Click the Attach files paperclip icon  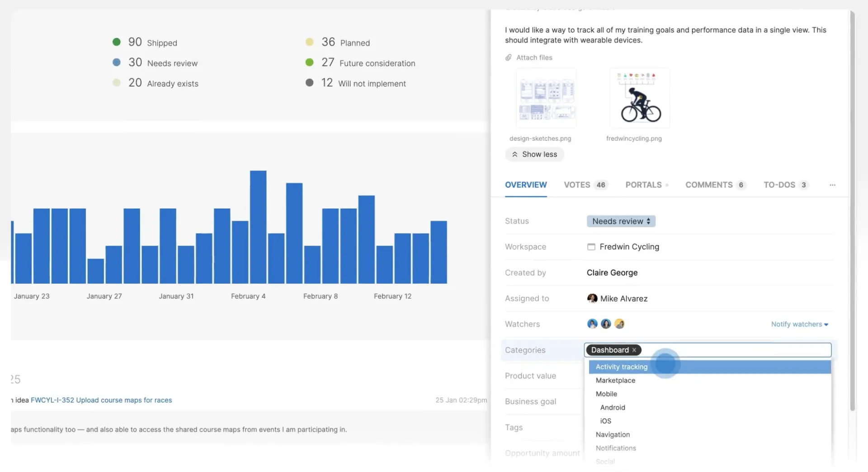(509, 57)
